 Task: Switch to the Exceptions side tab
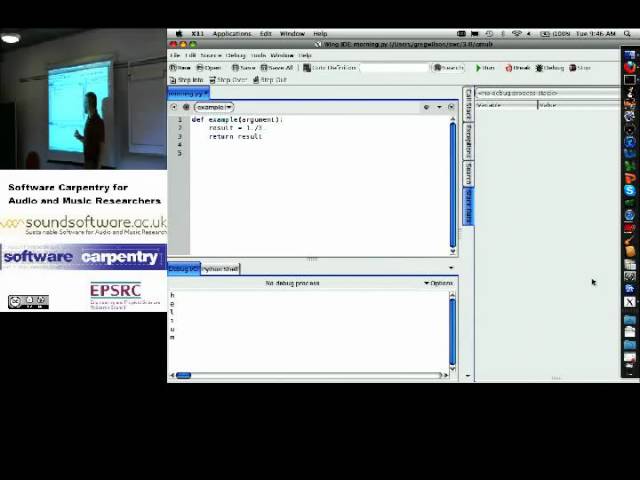click(468, 140)
